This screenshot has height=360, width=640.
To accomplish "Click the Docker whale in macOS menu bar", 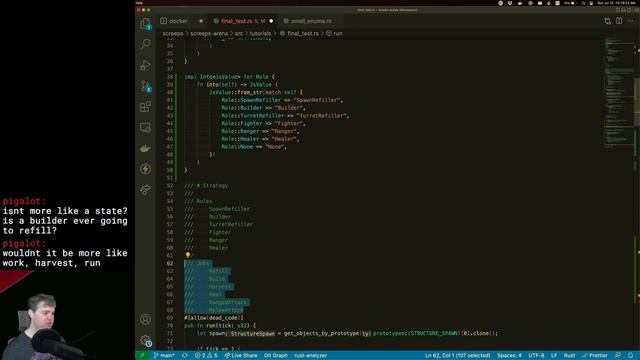I will pos(520,3).
